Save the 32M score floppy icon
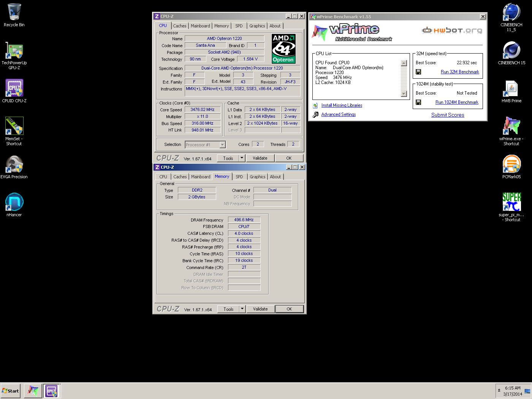 click(418, 72)
